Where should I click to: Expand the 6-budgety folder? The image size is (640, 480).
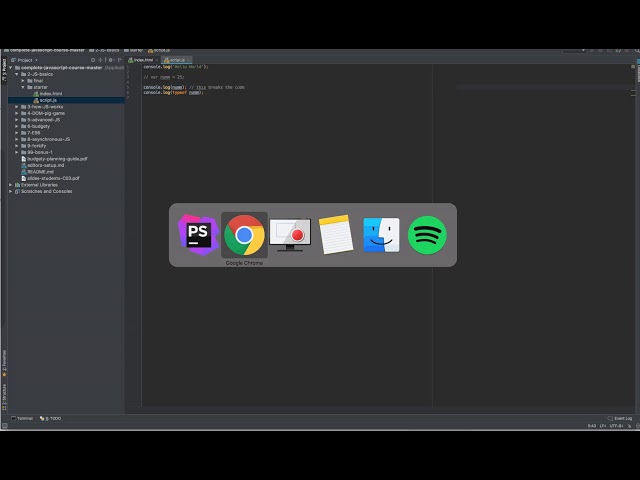point(17,127)
